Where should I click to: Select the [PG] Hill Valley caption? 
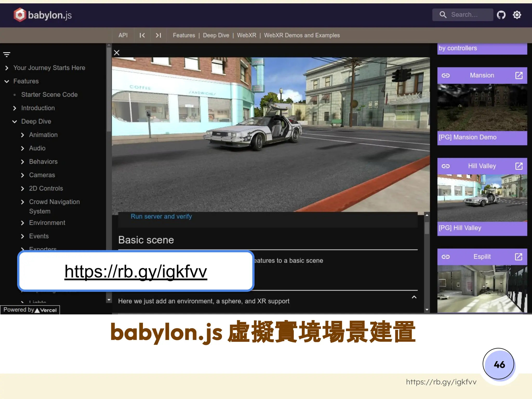coord(460,228)
